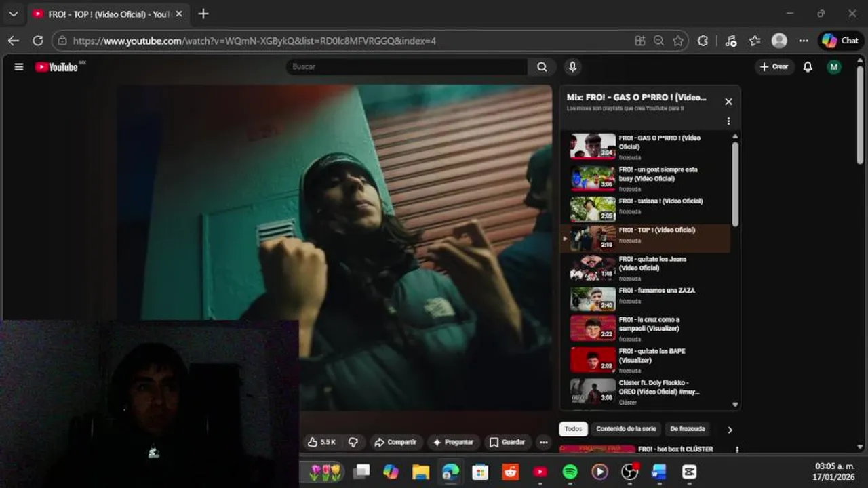This screenshot has width=868, height=488.
Task: Open the browser extensions puzzle icon
Action: click(x=703, y=41)
